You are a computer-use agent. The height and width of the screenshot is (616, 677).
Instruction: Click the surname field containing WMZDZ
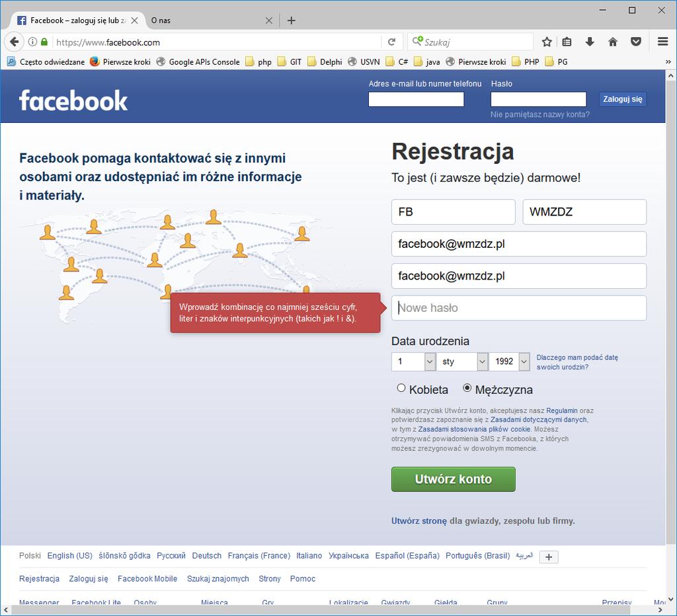584,212
